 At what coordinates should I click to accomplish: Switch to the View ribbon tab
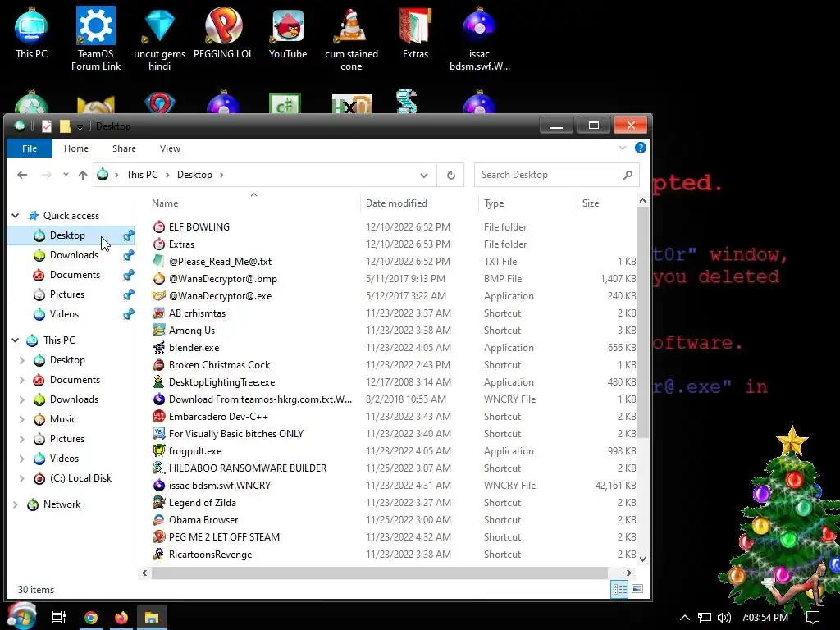coord(170,148)
